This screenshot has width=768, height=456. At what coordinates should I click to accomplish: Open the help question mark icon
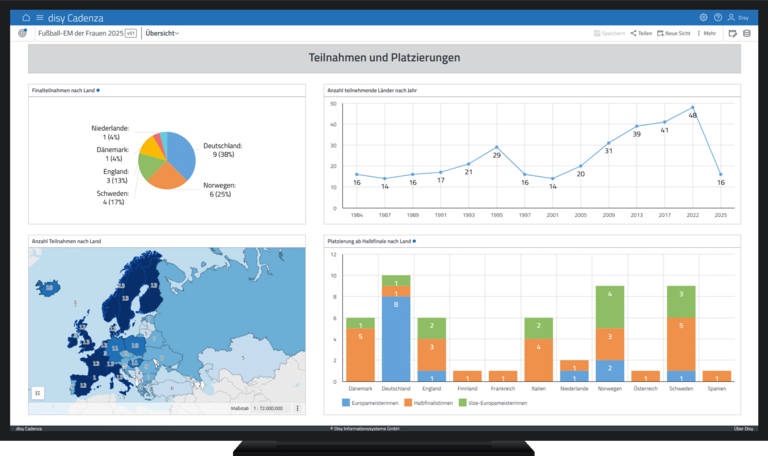pyautogui.click(x=717, y=17)
